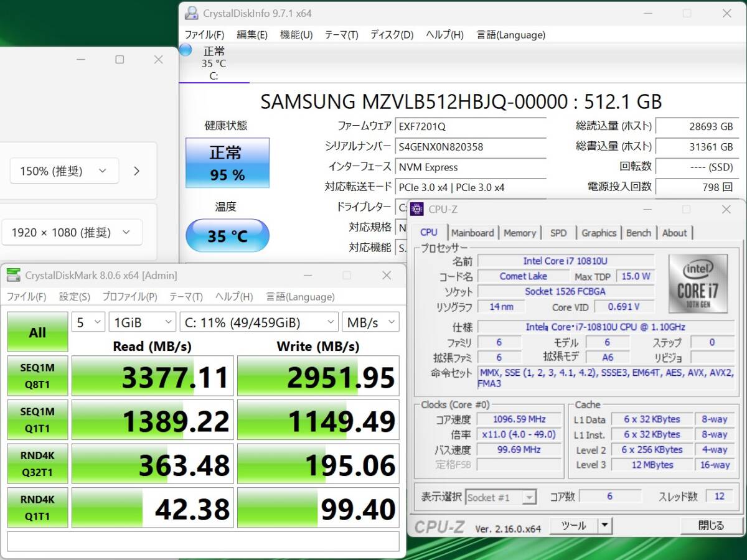
Task: Click the ツール button in CPU-Z
Action: [x=575, y=525]
